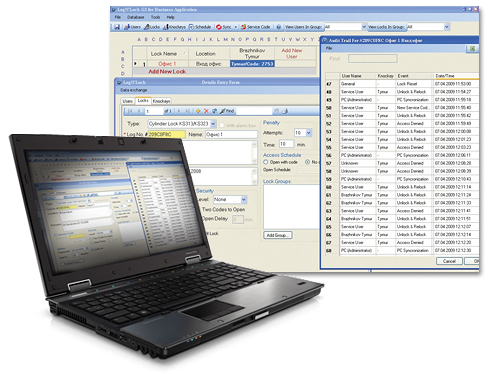Expand the lock Type dropdown

[x=213, y=124]
